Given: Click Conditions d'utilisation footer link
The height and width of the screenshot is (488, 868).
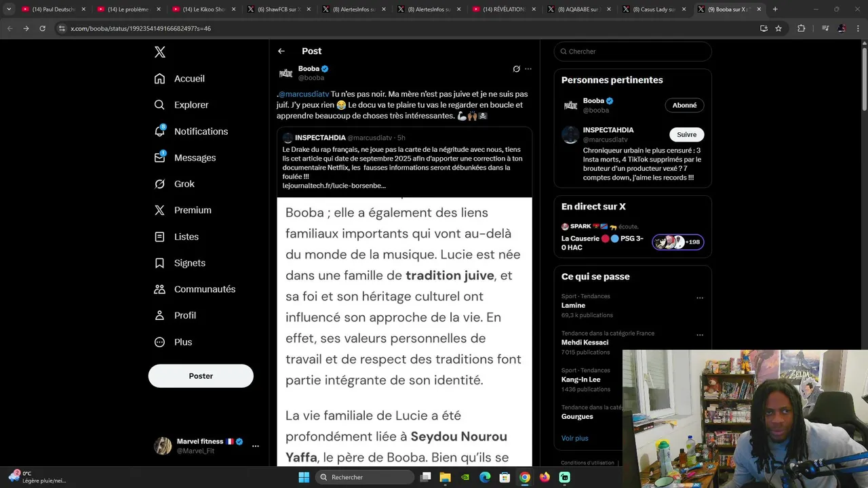Looking at the screenshot, I should tap(587, 463).
